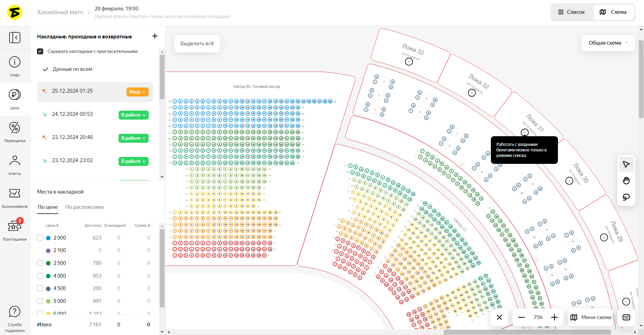
Task: Open the Переоценка section
Action: click(15, 132)
